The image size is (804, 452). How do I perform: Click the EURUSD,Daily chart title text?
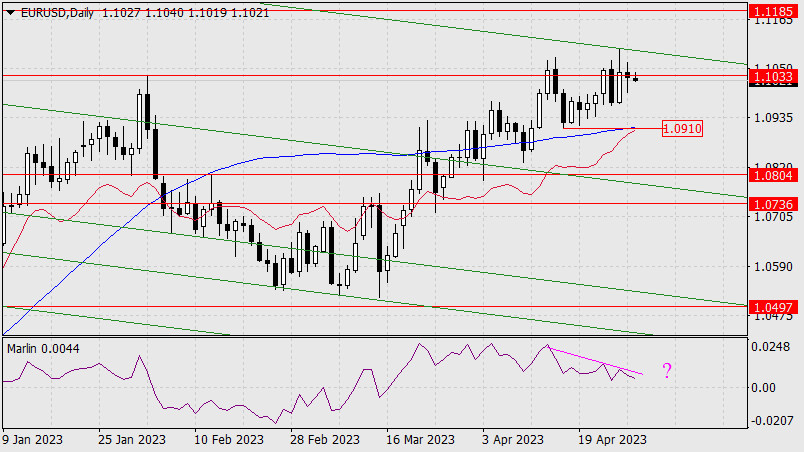pos(57,13)
